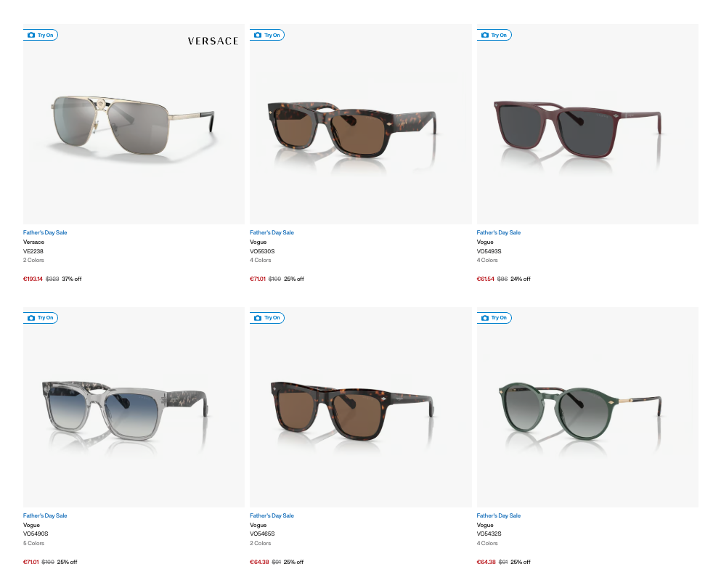Open the tortoise VO5465S sunglasses image

coord(352,410)
